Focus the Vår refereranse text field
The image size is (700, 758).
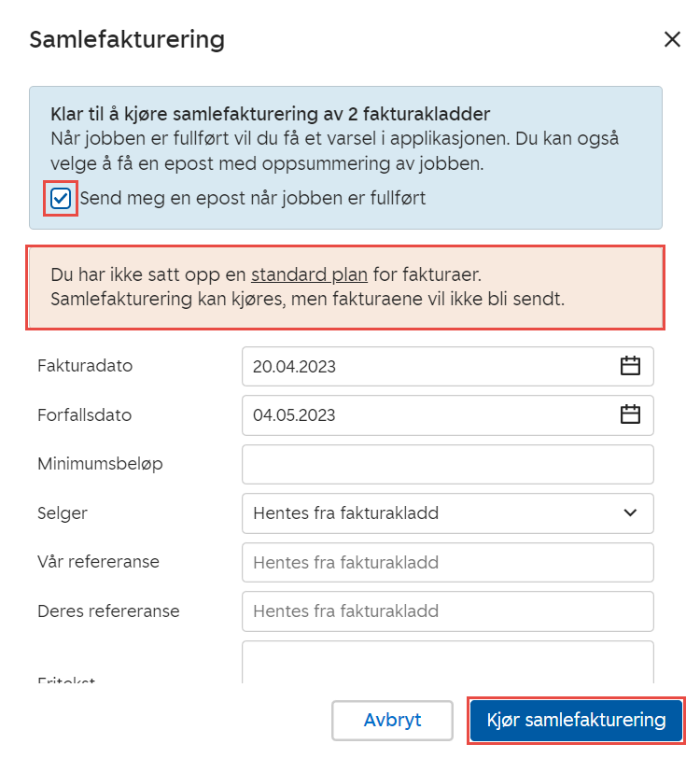(447, 562)
